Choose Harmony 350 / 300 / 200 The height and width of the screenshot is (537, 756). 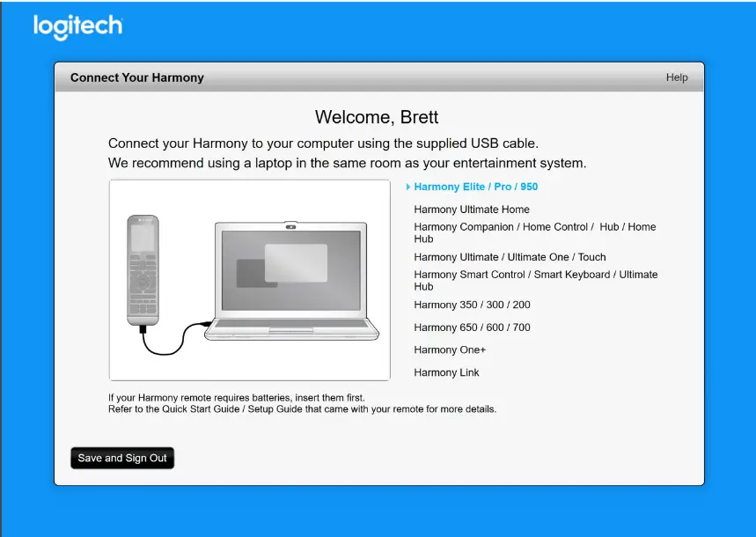(x=472, y=305)
